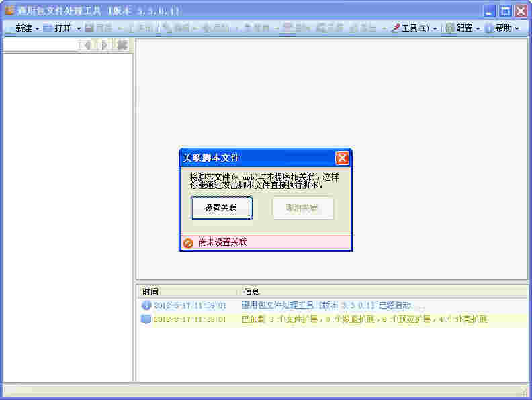Viewport: 532px width, 400px height.
Task: Click the app icon in title bar
Action: [x=10, y=10]
